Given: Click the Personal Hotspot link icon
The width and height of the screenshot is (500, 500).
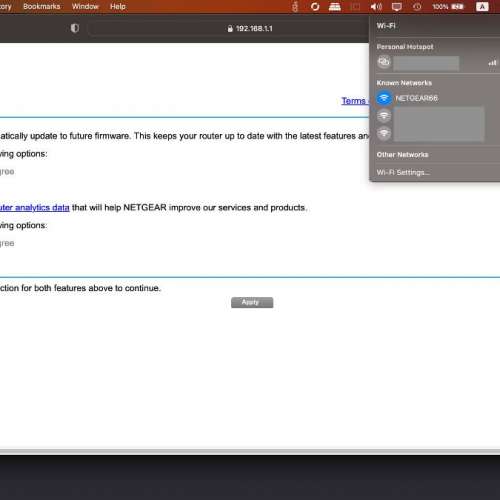Looking at the screenshot, I should [x=384, y=62].
